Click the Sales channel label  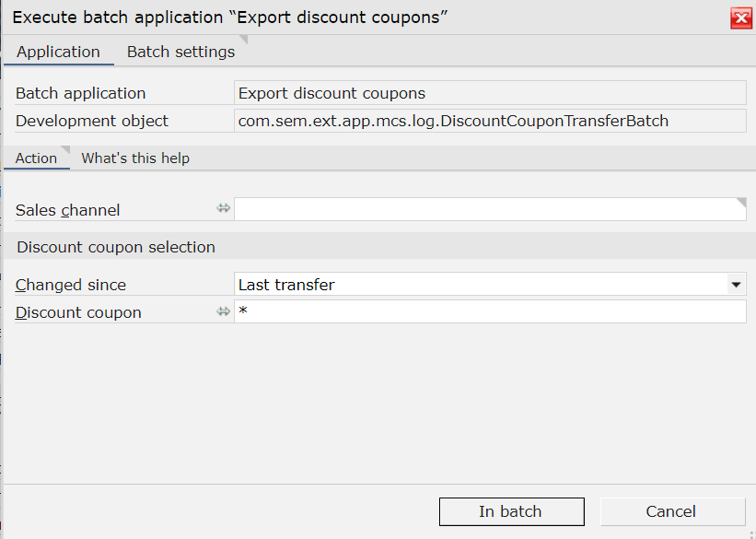click(x=68, y=210)
